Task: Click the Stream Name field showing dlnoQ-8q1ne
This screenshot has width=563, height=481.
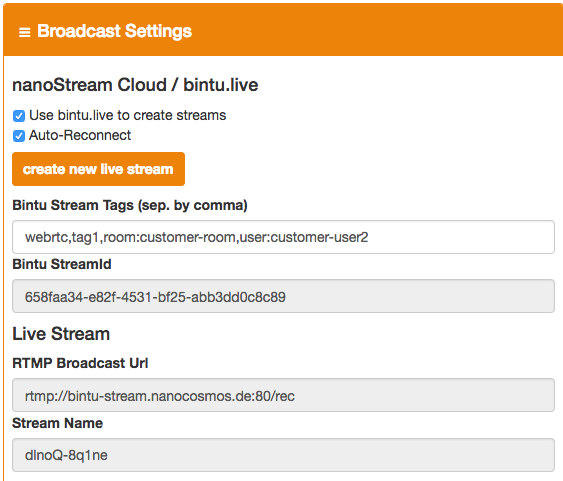Action: click(x=283, y=455)
